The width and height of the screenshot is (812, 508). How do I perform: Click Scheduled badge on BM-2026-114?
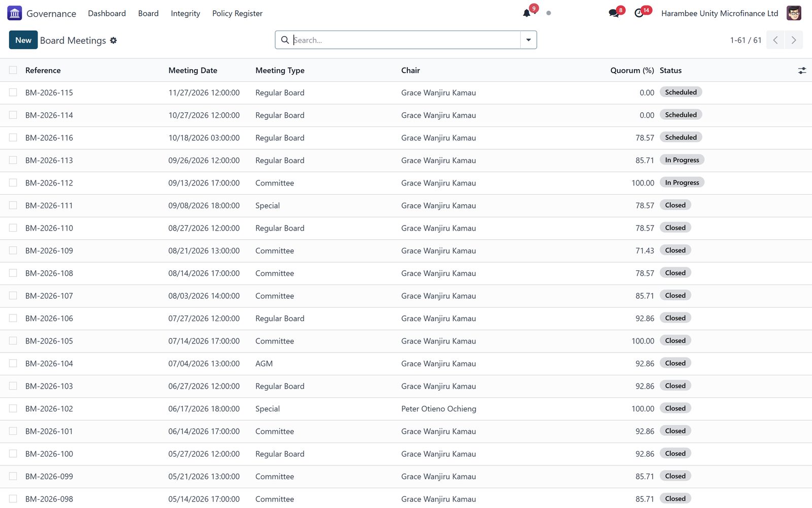click(x=681, y=115)
